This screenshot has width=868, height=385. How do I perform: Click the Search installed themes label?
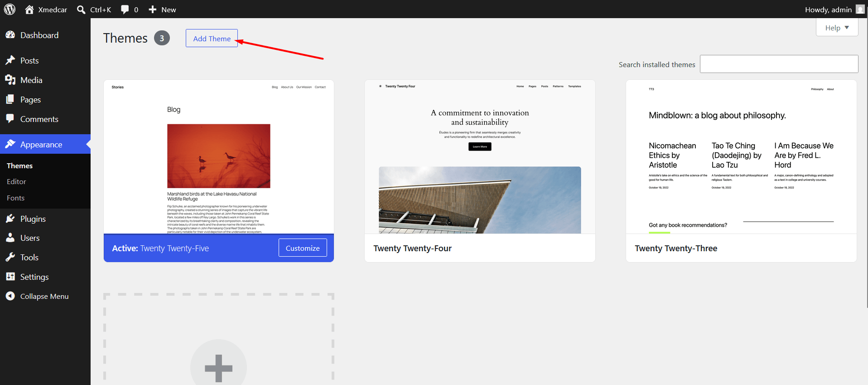[x=657, y=64]
